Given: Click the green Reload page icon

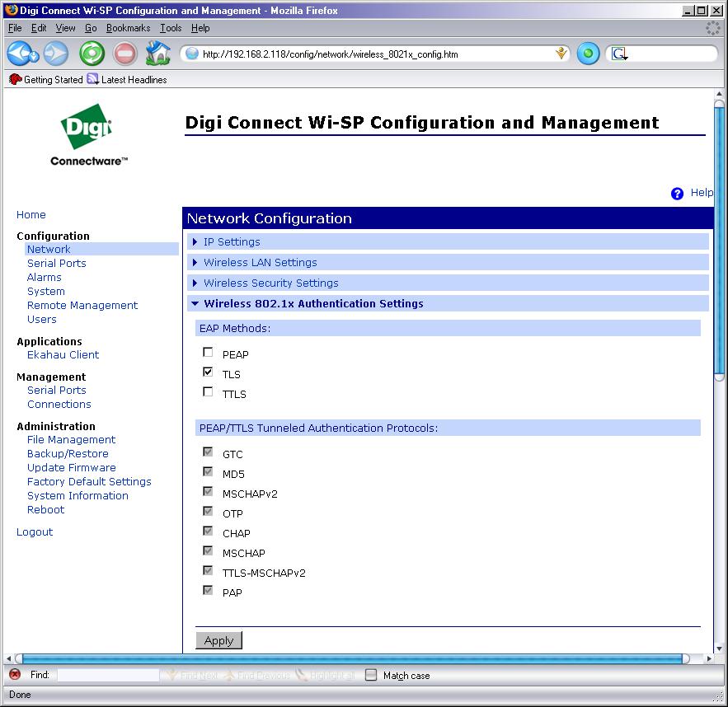Looking at the screenshot, I should pos(92,54).
